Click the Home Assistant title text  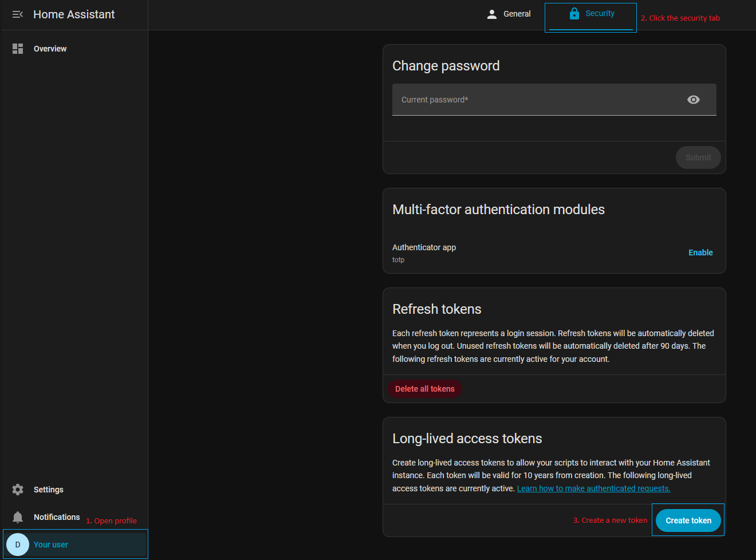74,14
